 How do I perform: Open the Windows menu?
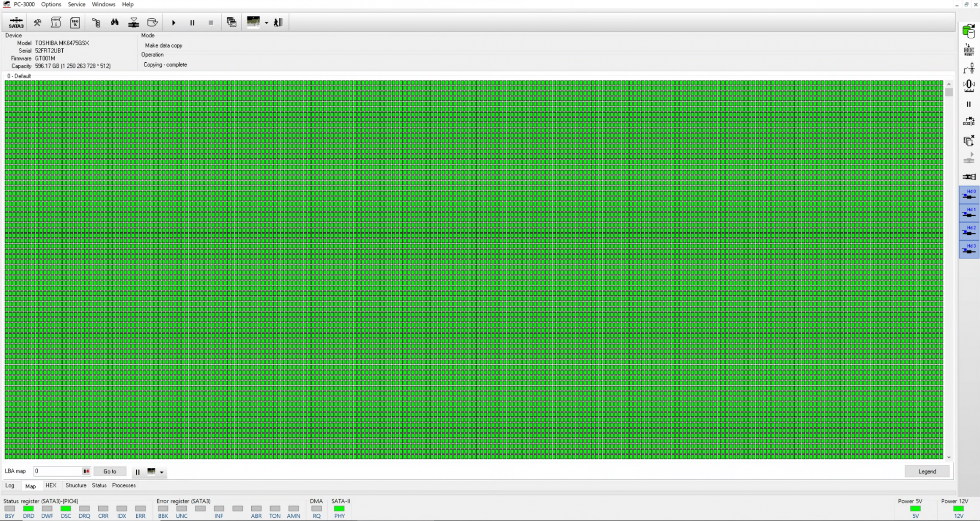[104, 5]
